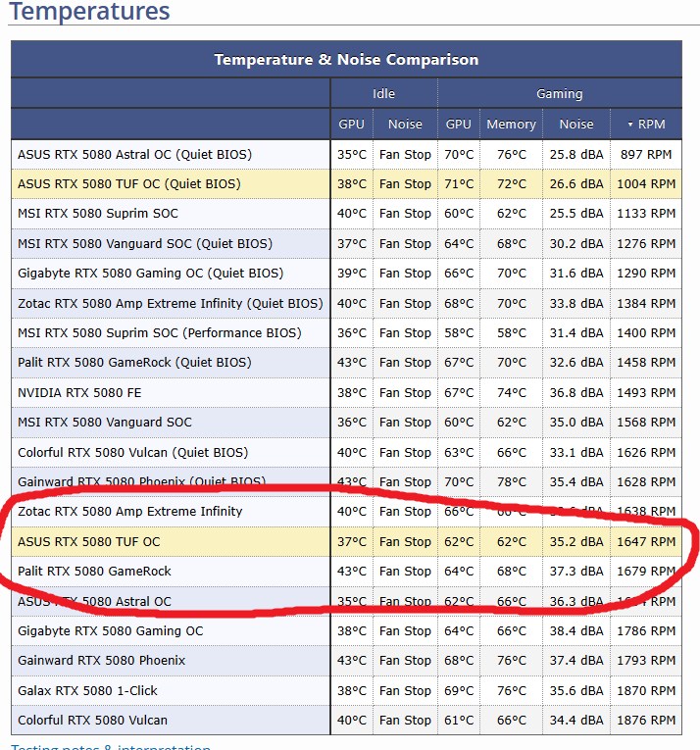Click the 1384 RPM cell
This screenshot has width=700, height=750.
point(646,304)
